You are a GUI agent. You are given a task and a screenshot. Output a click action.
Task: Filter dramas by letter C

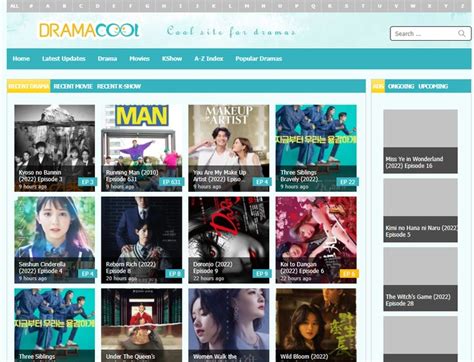point(81,6)
